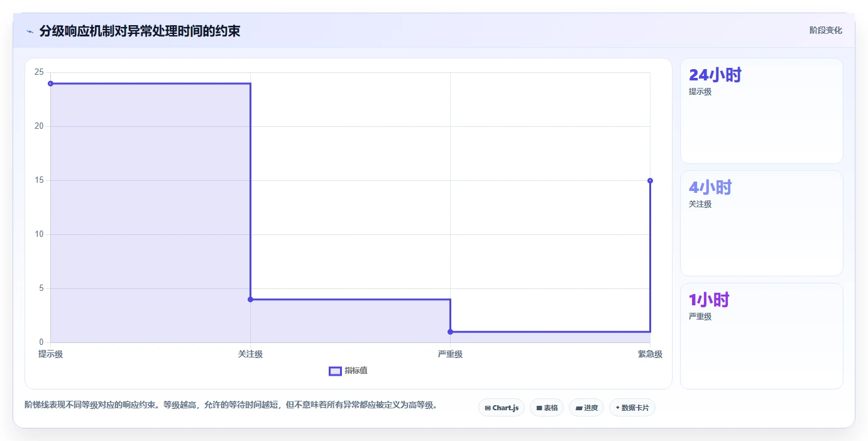Toggle the 指标值 legend swatch
Screen dimensions: 868x441
pos(335,371)
